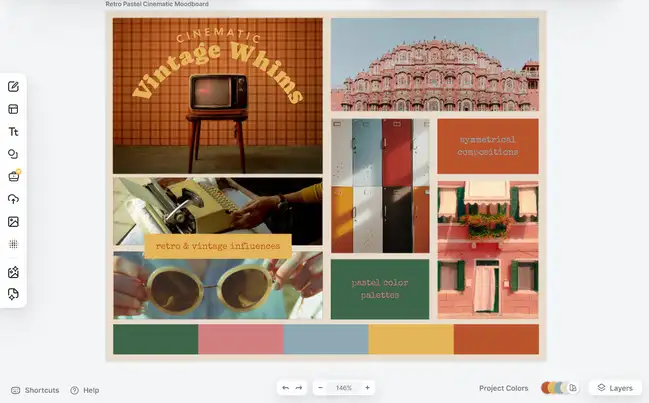649x403 pixels.
Task: Open the edit design tool in sidebar
Action: (13, 87)
